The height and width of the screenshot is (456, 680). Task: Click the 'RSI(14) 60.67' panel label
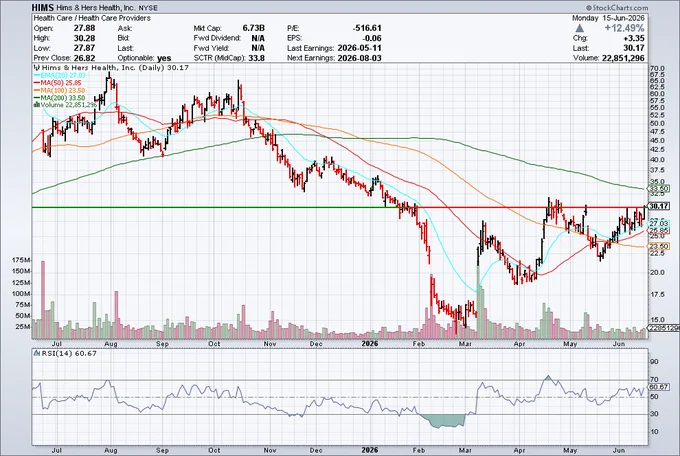click(69, 354)
